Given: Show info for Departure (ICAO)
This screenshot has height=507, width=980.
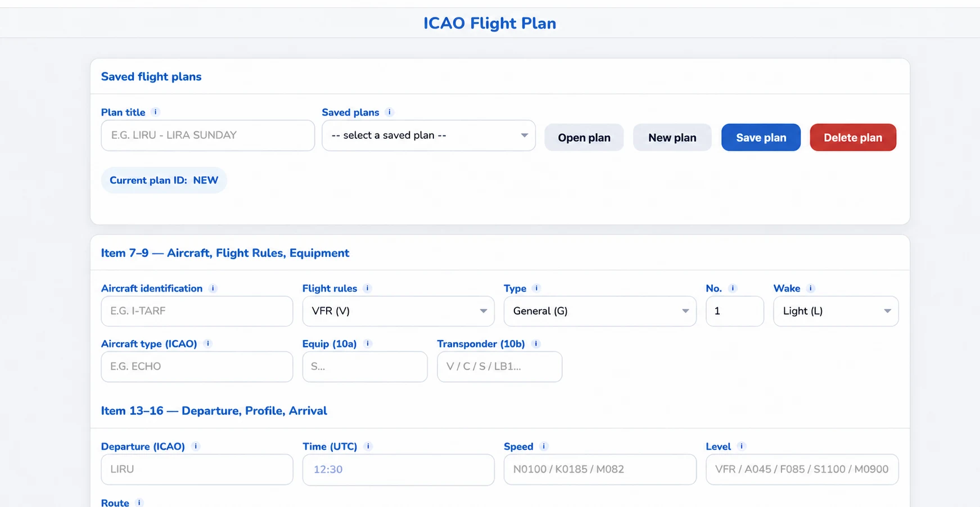Looking at the screenshot, I should [196, 446].
